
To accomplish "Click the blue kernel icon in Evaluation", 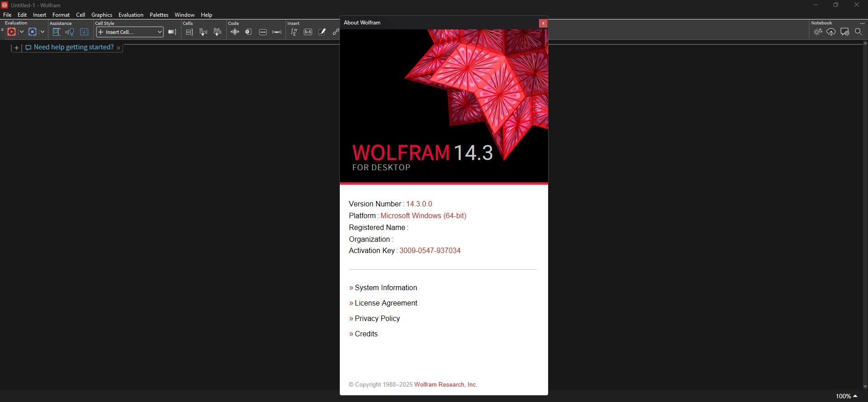I will (x=32, y=32).
